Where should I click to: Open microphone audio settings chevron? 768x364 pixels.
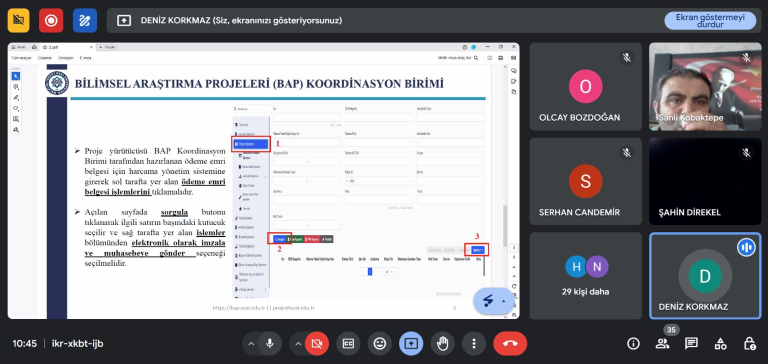(251, 344)
